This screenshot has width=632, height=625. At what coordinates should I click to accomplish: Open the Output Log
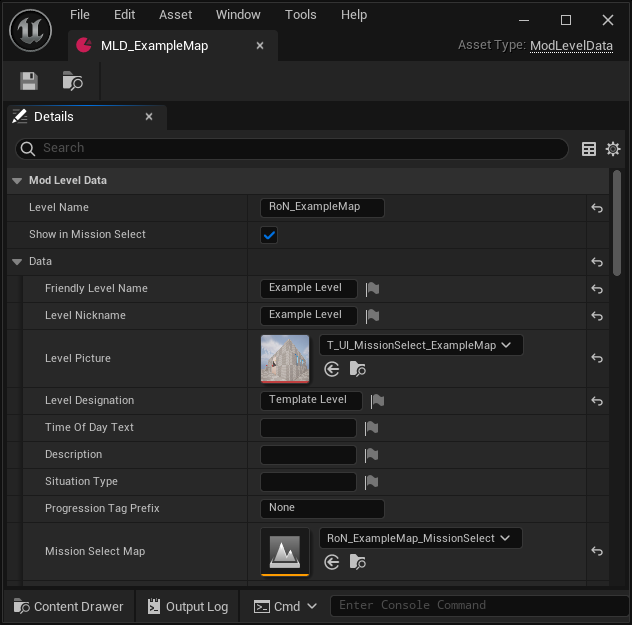(x=187, y=606)
